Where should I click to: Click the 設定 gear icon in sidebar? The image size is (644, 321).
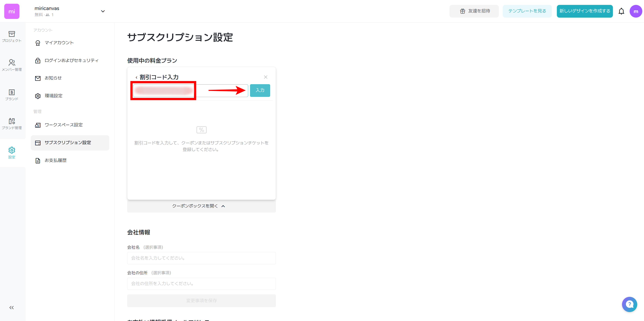click(12, 150)
